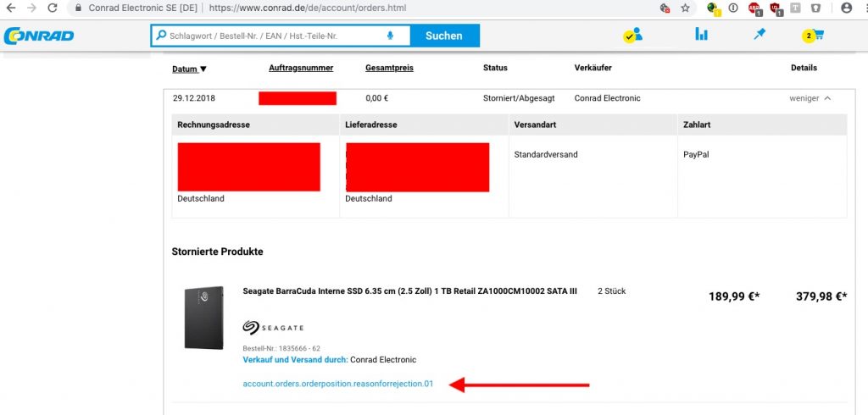
Task: Sort orders by Gesamtpreis column
Action: [x=389, y=68]
